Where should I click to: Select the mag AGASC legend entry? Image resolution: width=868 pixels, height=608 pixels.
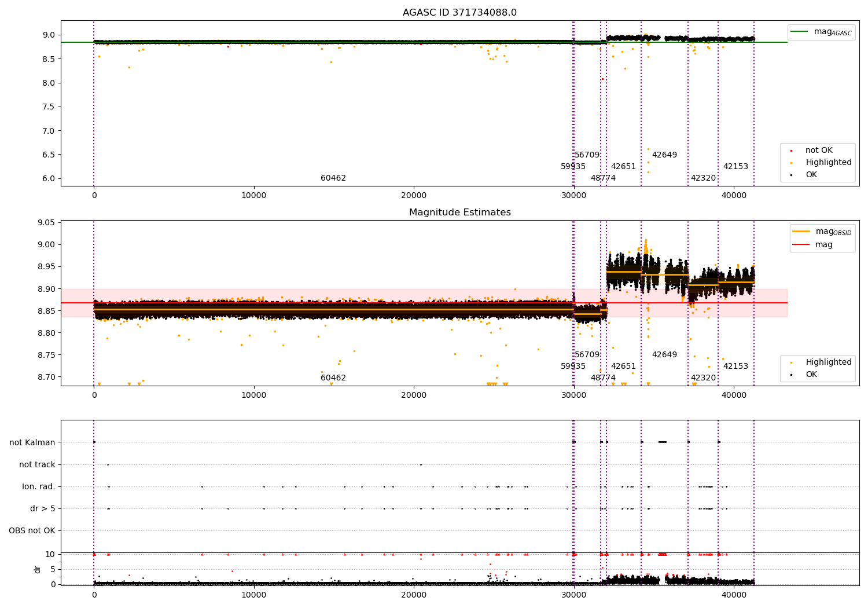click(x=821, y=32)
